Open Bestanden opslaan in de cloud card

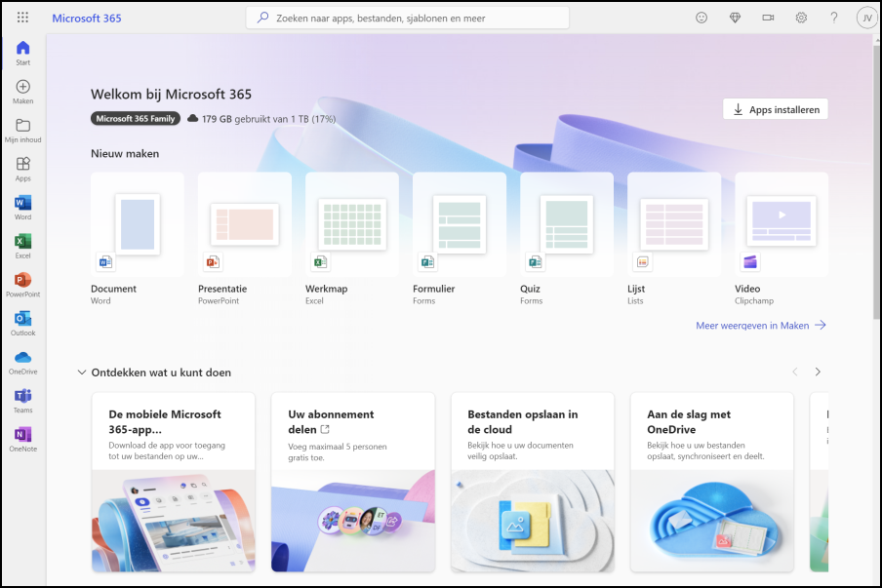[532, 483]
